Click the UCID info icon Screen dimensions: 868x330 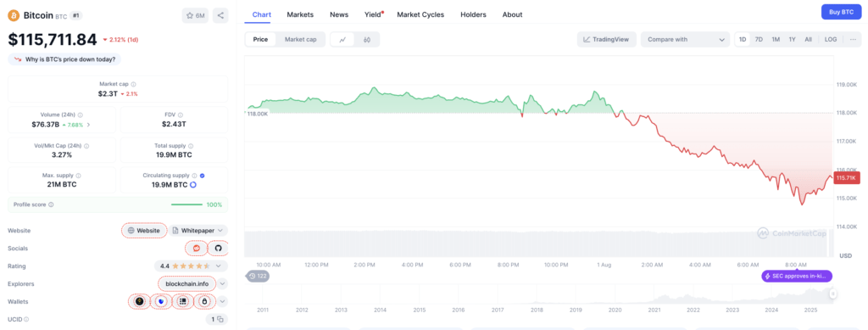coord(26,319)
